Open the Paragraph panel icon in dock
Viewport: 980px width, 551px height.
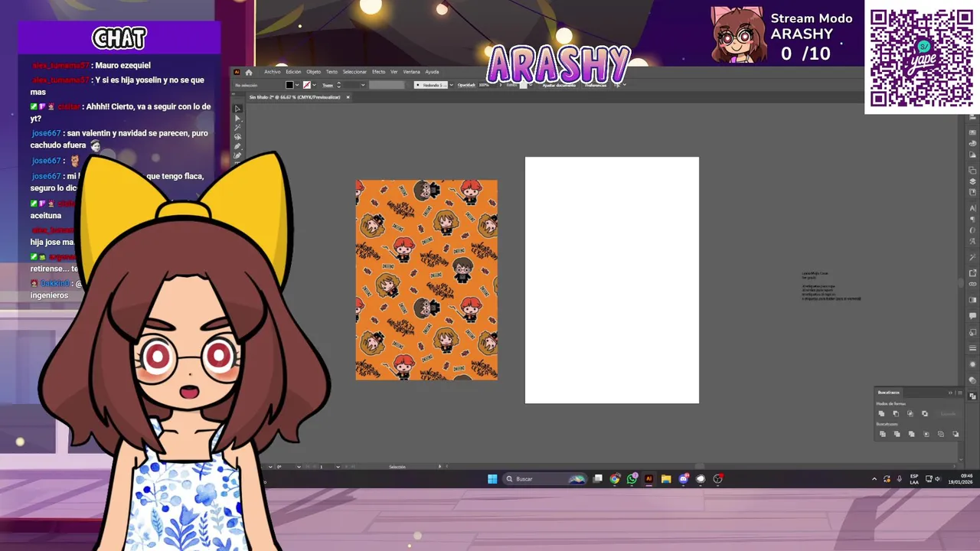click(x=972, y=219)
